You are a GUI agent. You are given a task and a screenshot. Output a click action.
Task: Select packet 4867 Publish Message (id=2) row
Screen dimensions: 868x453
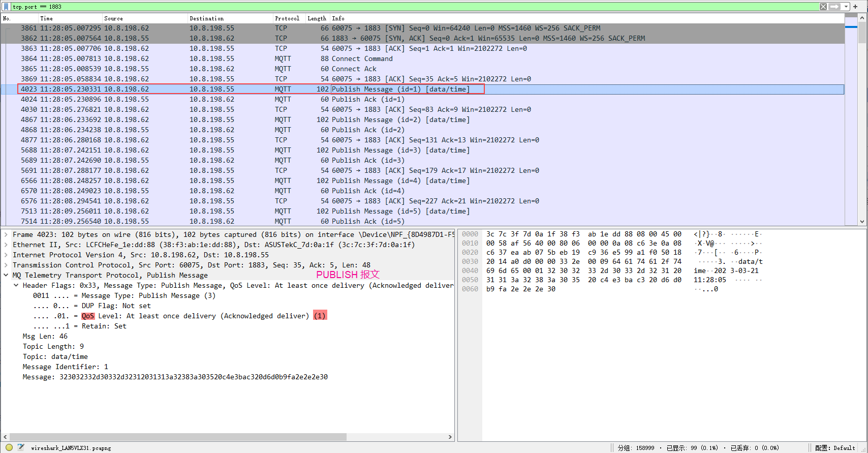[x=422, y=119]
